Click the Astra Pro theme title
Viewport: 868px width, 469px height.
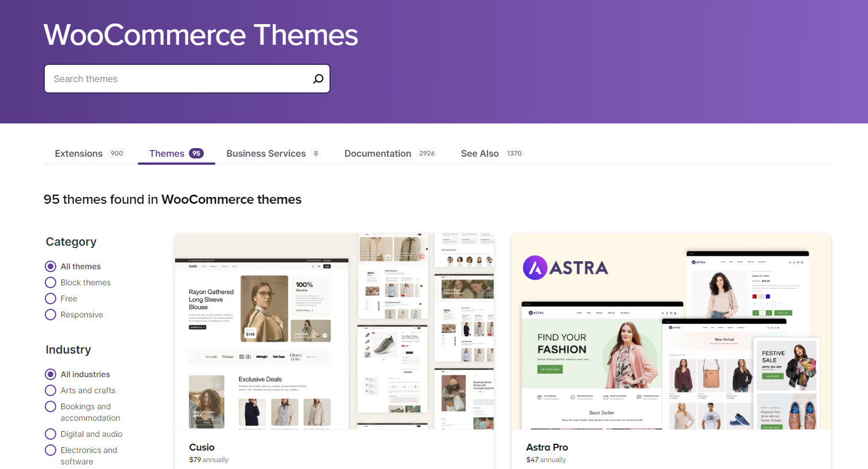pos(547,447)
